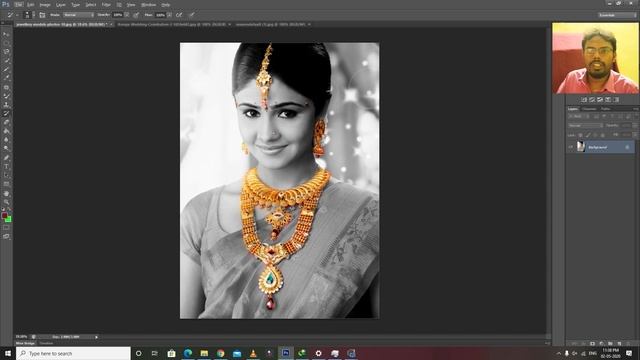The height and width of the screenshot is (360, 640).
Task: Change the screen mode from toolbox
Action: (x=6, y=236)
